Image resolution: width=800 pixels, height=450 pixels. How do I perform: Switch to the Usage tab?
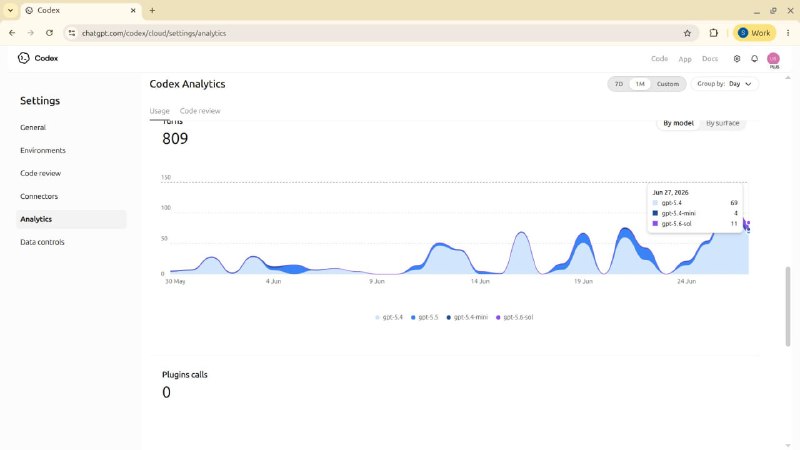(x=159, y=111)
